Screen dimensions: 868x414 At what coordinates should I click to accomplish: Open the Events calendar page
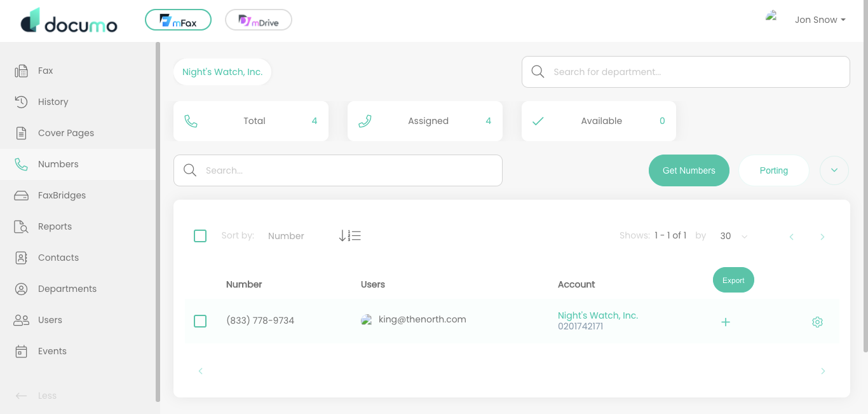(x=52, y=351)
